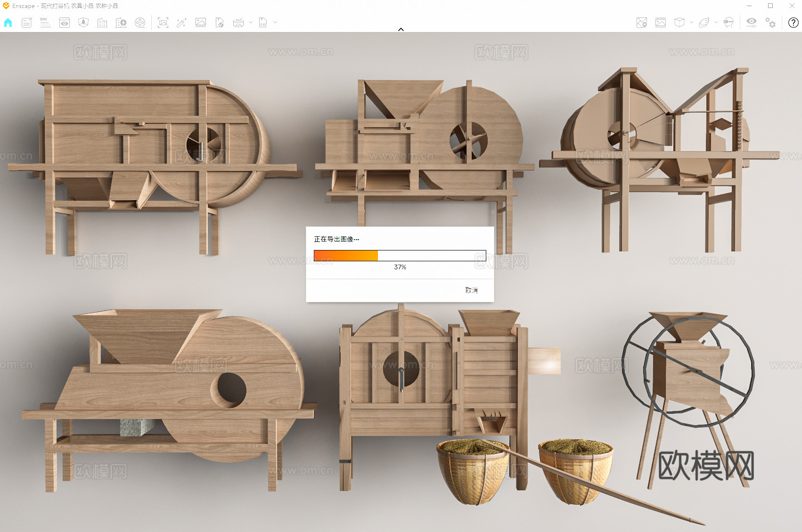Click the export document with checkmark icon
This screenshot has height=532, width=802.
tap(220, 23)
